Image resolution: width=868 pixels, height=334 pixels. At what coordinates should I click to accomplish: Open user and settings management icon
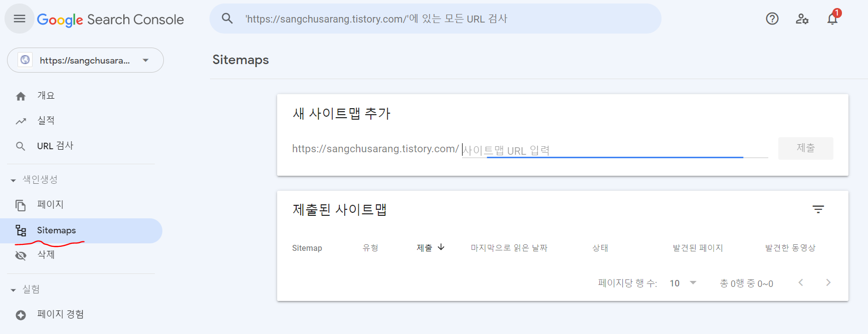[802, 19]
